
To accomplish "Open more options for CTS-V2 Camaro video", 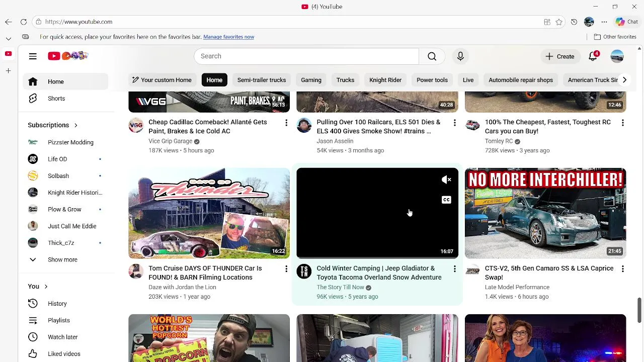I will tap(622, 269).
